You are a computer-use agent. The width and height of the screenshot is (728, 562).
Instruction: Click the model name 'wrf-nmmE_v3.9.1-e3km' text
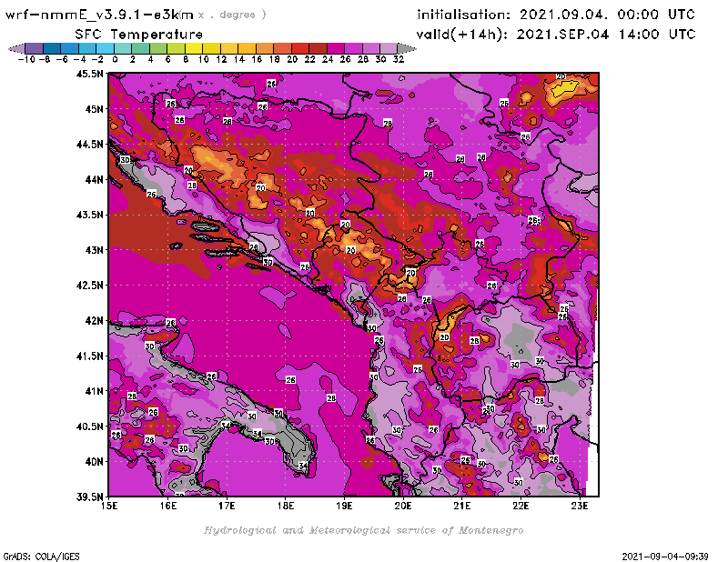point(99,15)
